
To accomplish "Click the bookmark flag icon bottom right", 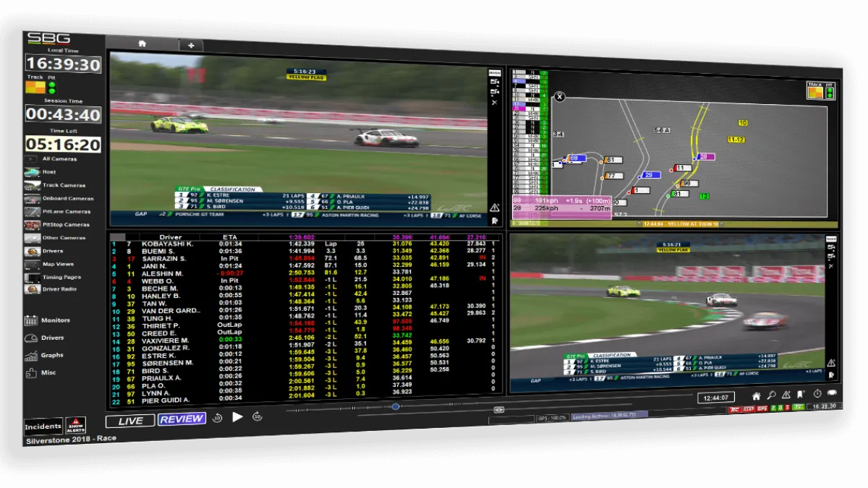I will click(800, 394).
